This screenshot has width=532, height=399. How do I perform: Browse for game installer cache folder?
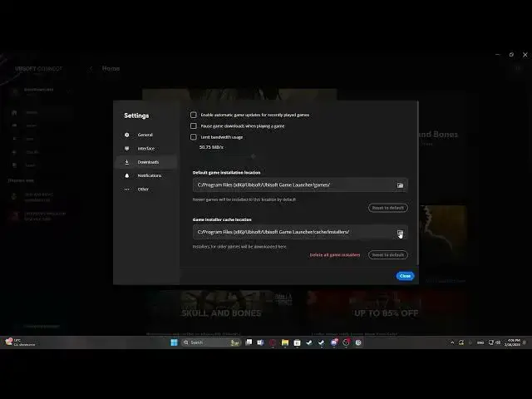coord(401,233)
